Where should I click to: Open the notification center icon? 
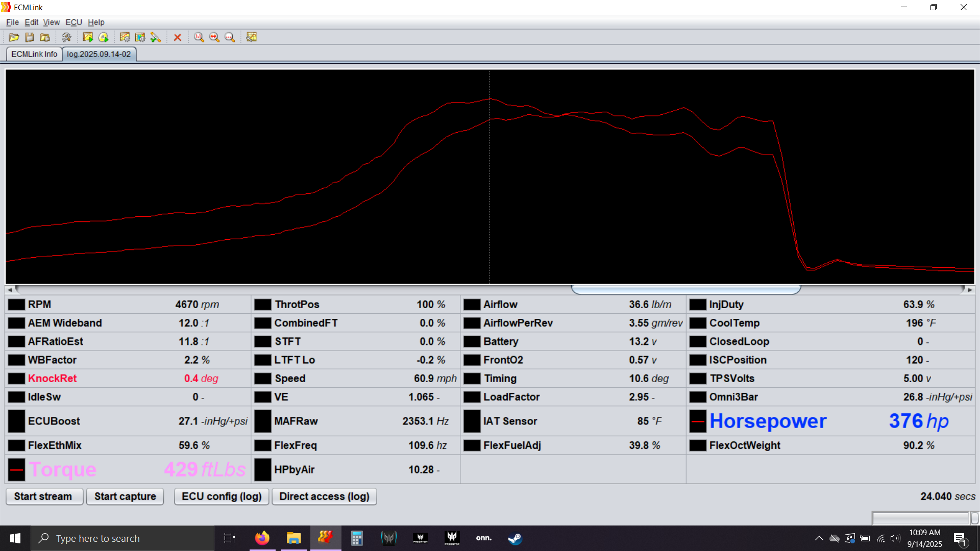(x=960, y=538)
